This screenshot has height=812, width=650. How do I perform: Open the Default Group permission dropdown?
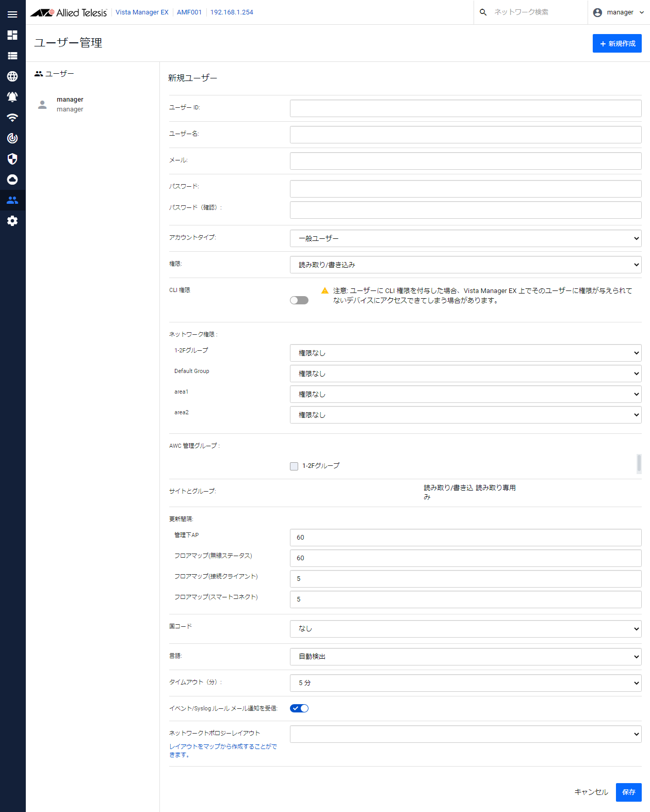coord(466,373)
